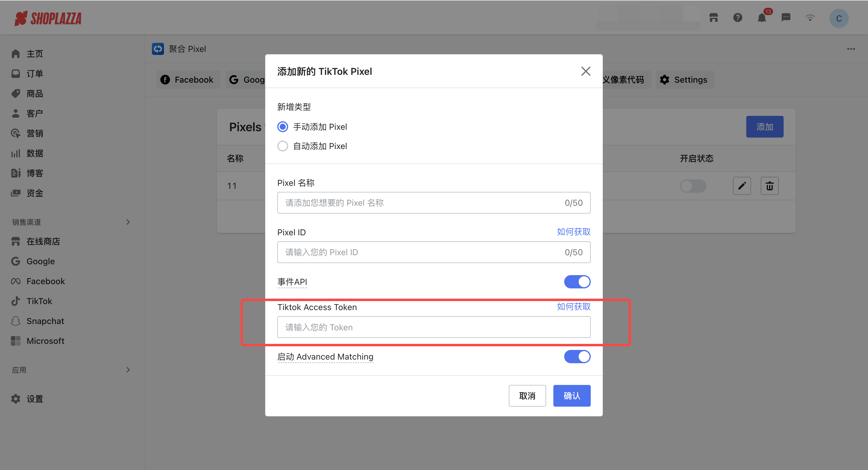Switch to the Facebook pixel tab
The height and width of the screenshot is (470, 868).
187,80
